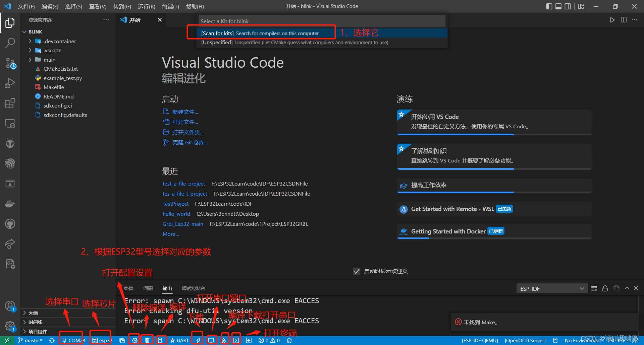Click remote window green status bar icon
The width and height of the screenshot is (644, 345).
[7, 340]
